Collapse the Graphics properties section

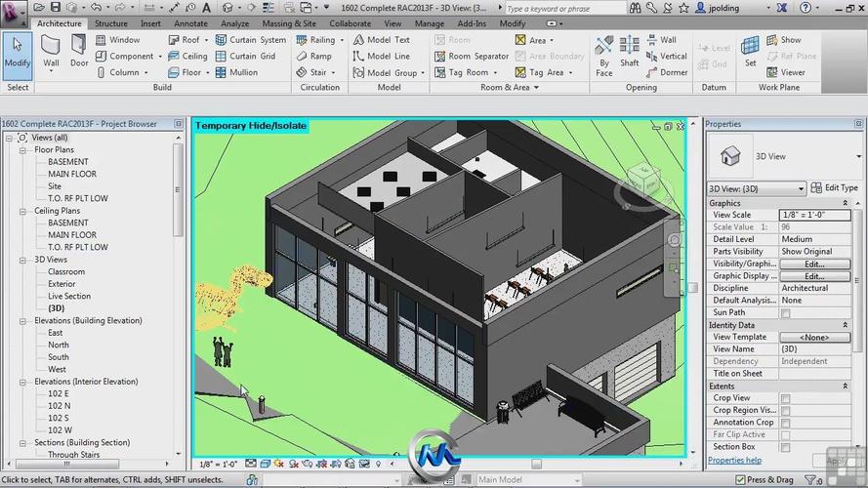point(845,203)
